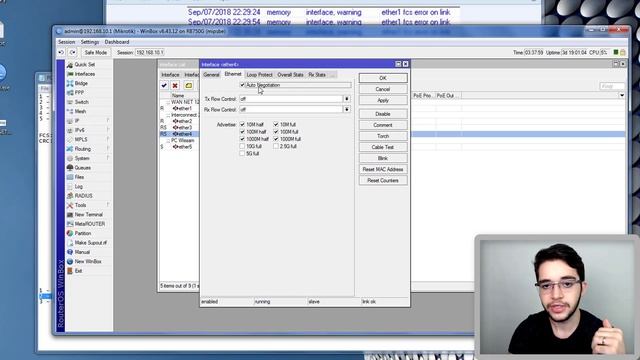Click green status square in top-right toolbar

(x=616, y=52)
